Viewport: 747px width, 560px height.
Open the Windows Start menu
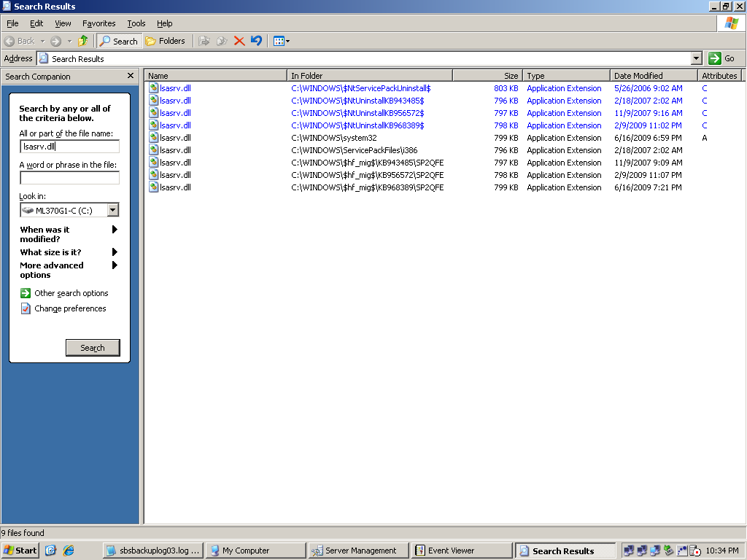[x=20, y=551]
